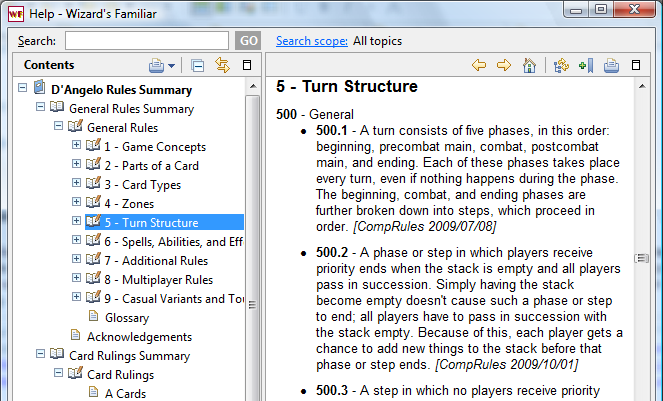
Task: Click book icon beside Card Rulings Summary
Action: [57, 354]
